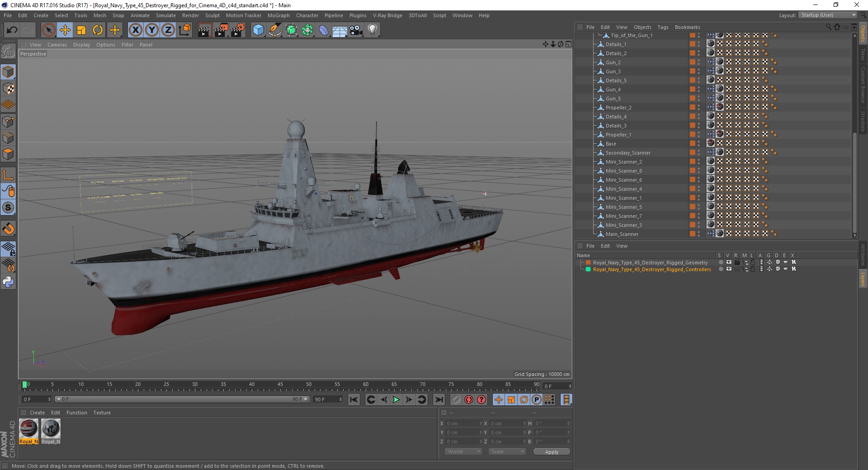868x470 pixels.
Task: Add a Light object with the bulb icon
Action: click(373, 30)
